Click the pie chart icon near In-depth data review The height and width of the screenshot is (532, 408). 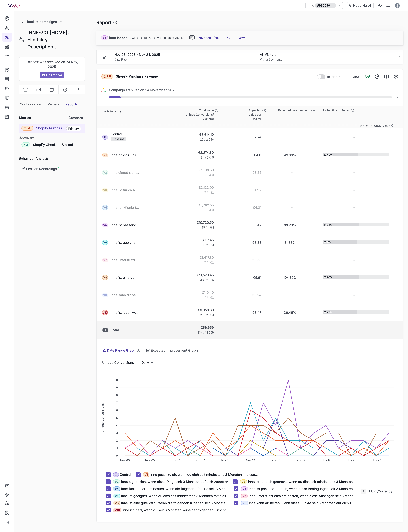pos(377,76)
